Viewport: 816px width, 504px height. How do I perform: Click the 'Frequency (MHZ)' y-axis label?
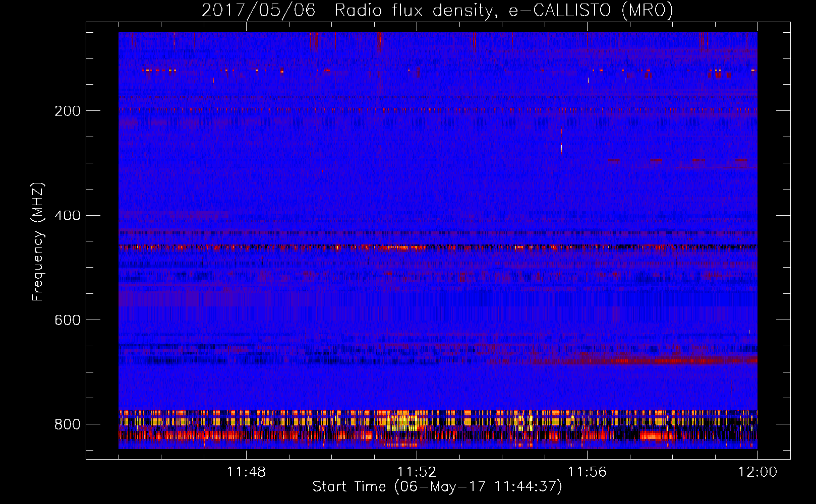[x=37, y=241]
